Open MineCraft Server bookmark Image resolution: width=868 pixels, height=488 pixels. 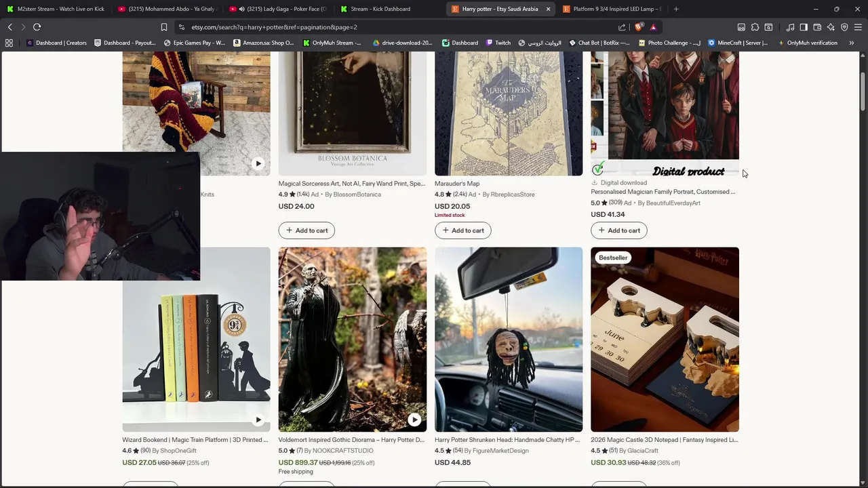pyautogui.click(x=738, y=43)
